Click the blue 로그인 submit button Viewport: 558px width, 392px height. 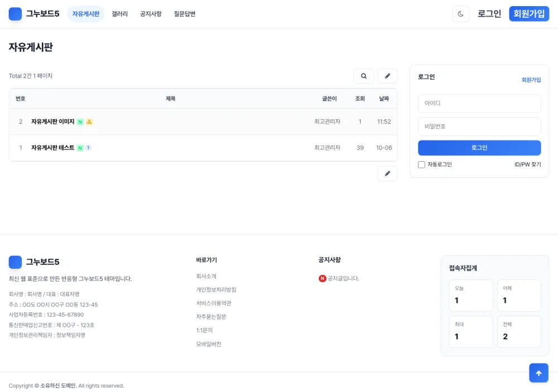pos(479,148)
